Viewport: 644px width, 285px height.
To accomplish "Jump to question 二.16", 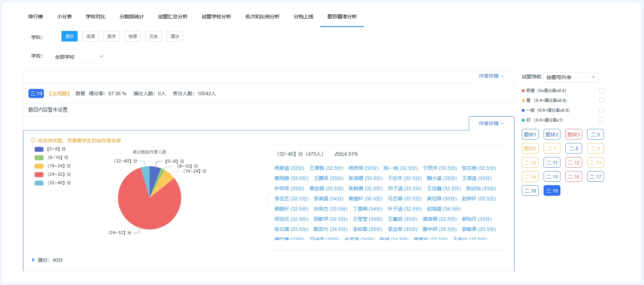I will click(573, 176).
